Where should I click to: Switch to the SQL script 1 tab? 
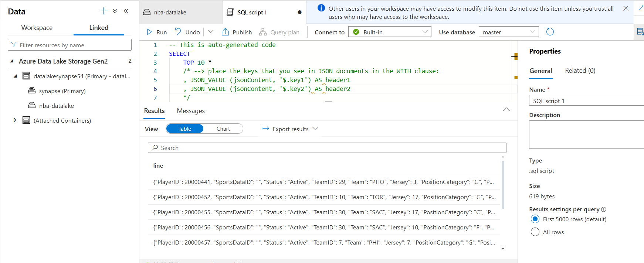click(x=265, y=12)
